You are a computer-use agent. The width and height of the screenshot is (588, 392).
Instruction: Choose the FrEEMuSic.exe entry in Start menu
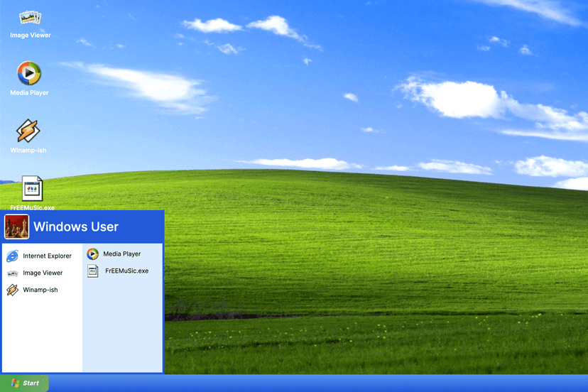126,271
